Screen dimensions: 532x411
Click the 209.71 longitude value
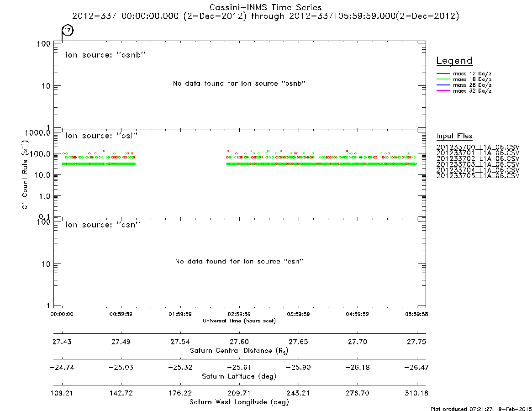pyautogui.click(x=239, y=393)
